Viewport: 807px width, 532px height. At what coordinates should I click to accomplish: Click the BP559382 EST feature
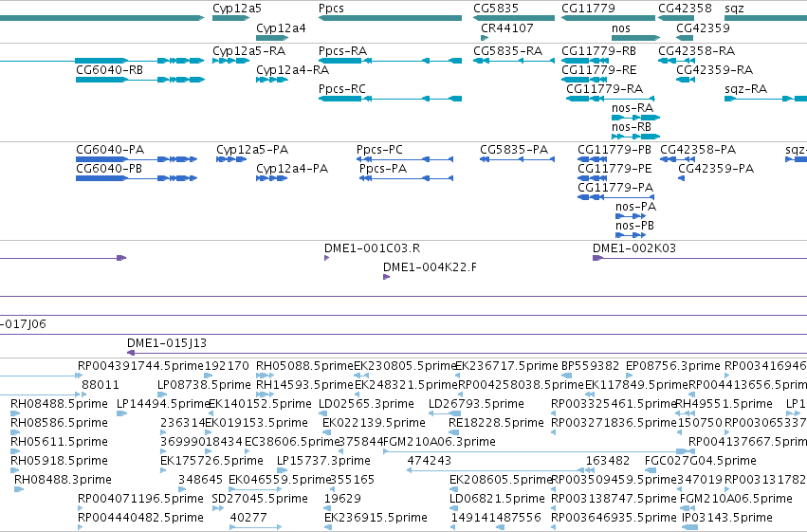(x=566, y=376)
